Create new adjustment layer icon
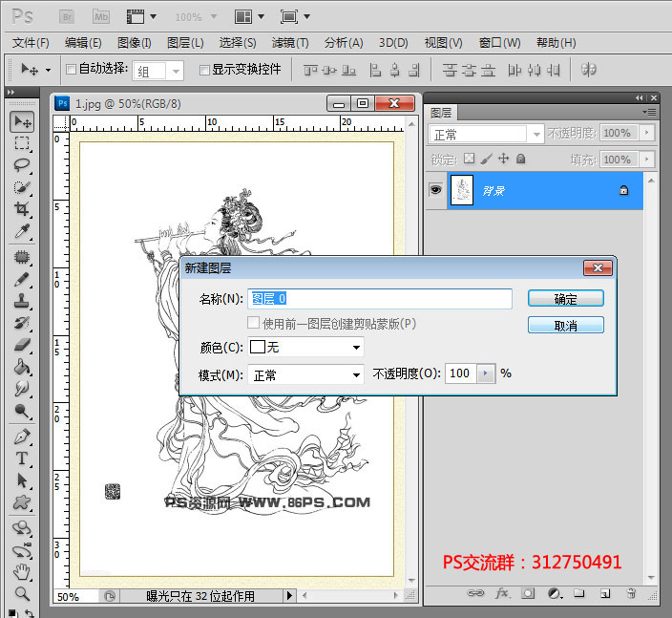 point(555,593)
